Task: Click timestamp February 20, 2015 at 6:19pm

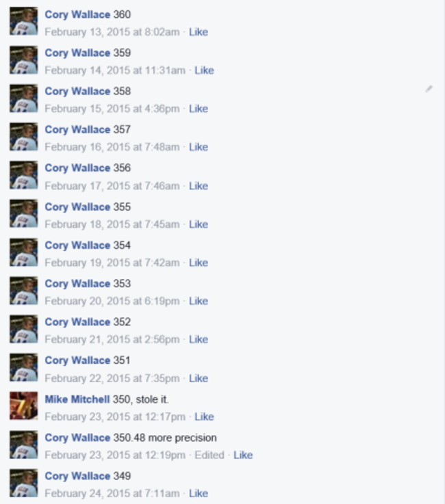Action: tap(112, 301)
